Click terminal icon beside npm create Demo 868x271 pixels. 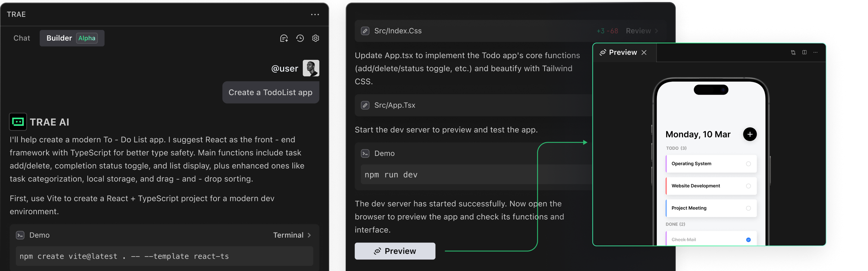tap(20, 235)
